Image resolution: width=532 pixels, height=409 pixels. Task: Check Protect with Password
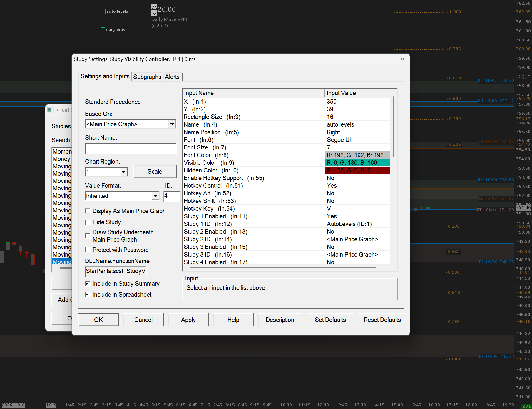click(x=88, y=250)
